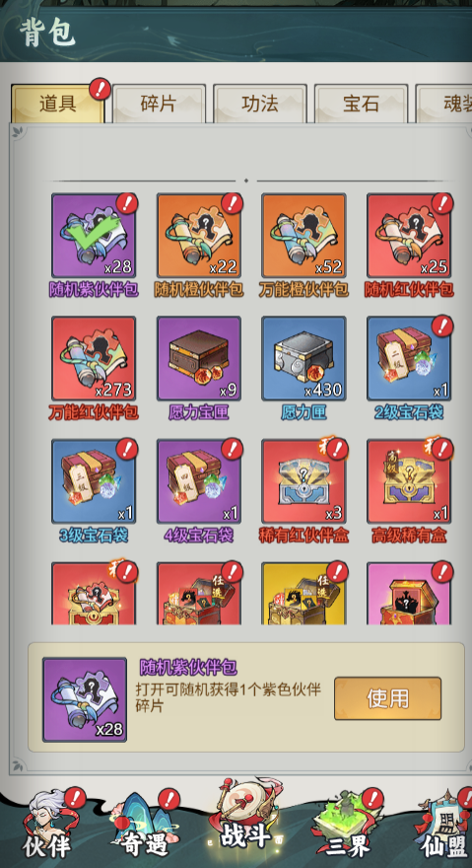Select the 万能红伙伴包 item with x273
The image size is (472, 868).
[x=94, y=358]
